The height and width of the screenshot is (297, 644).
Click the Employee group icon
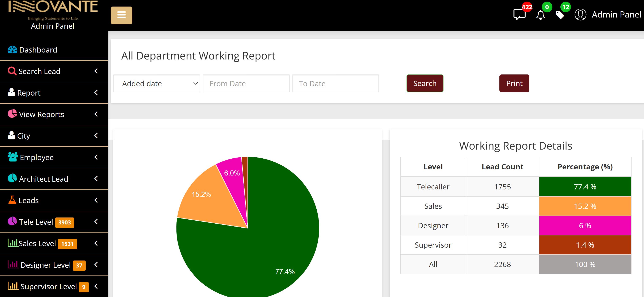[x=12, y=157]
